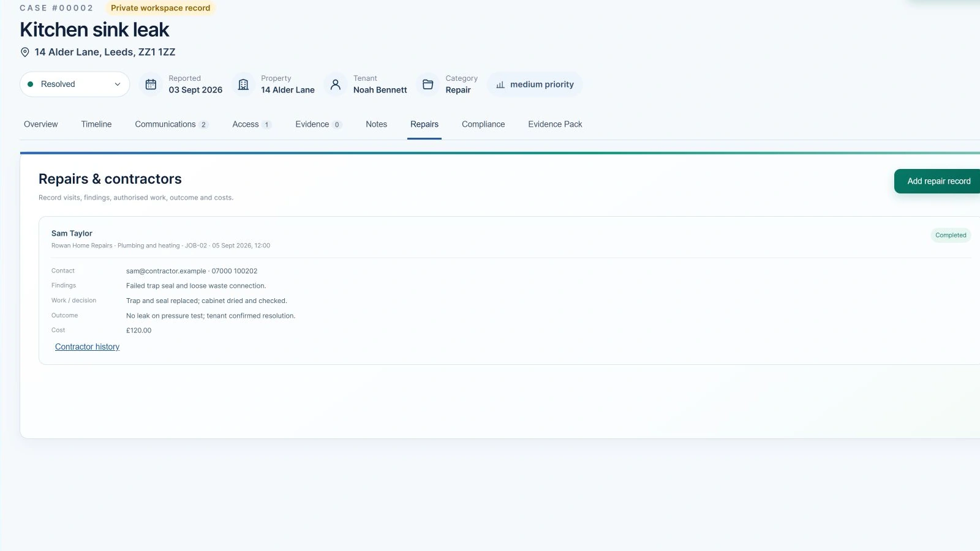The width and height of the screenshot is (980, 551).
Task: Switch to the Notes tab
Action: tap(376, 124)
